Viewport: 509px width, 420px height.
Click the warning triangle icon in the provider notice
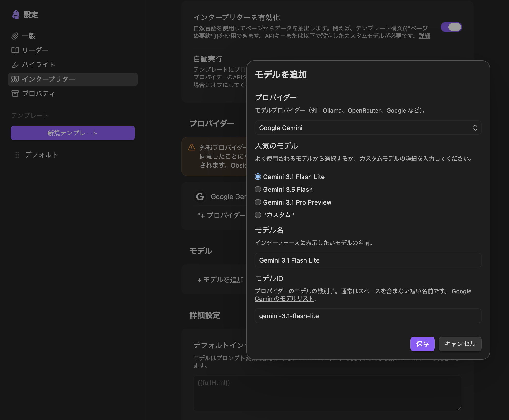192,147
